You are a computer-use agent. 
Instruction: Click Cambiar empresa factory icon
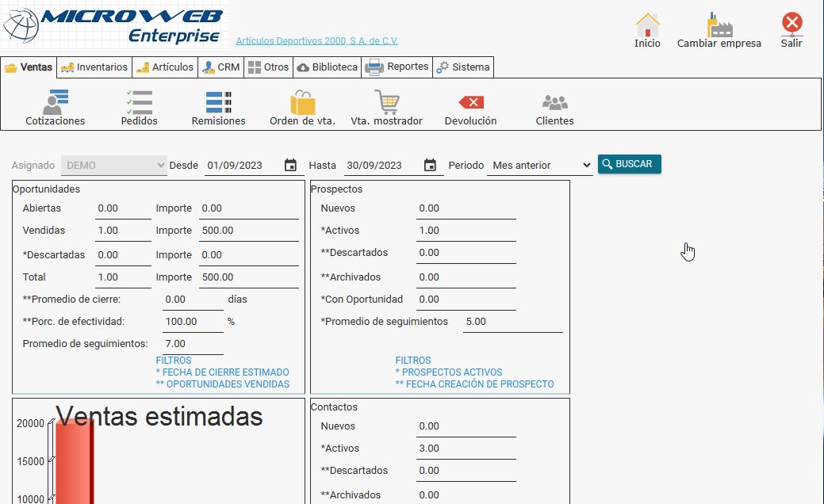pyautogui.click(x=719, y=25)
